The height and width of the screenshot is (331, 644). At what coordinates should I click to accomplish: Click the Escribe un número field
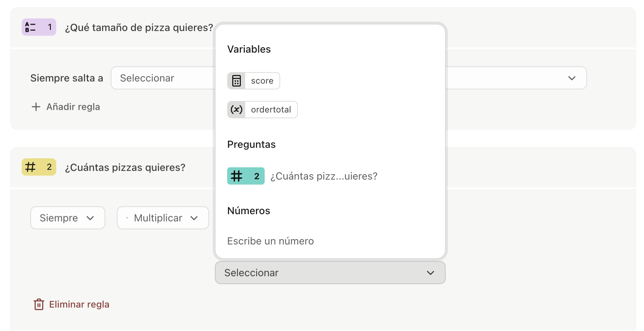pyautogui.click(x=270, y=241)
